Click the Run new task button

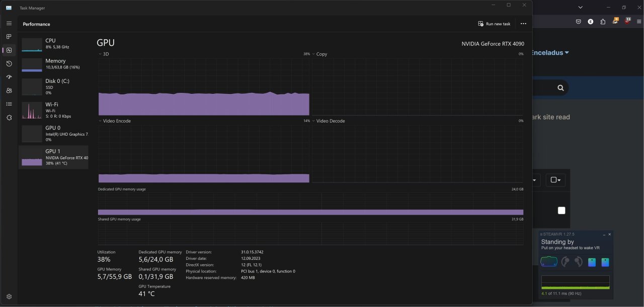(x=494, y=24)
